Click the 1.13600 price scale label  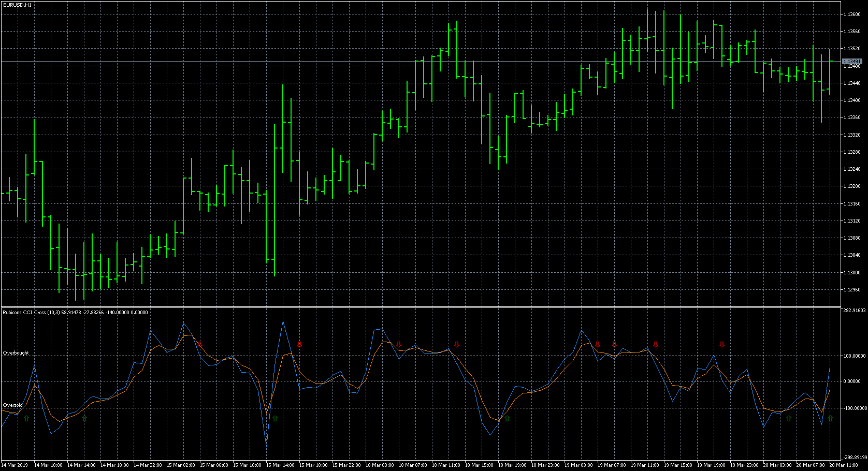pyautogui.click(x=852, y=14)
